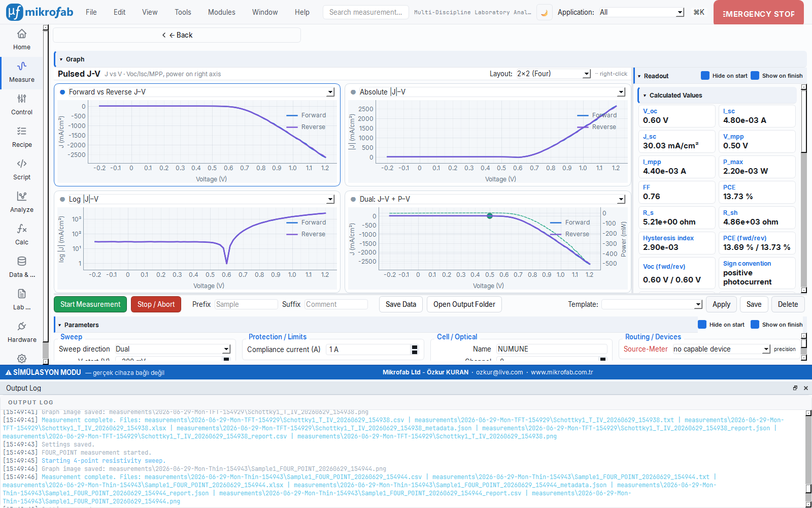Toggle dark mode moon icon
812x508 pixels.
point(545,12)
